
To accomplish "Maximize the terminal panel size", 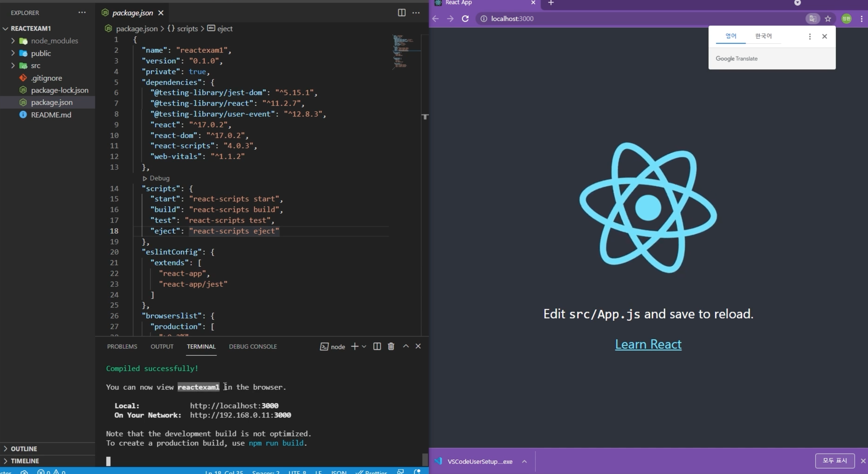I will (406, 346).
